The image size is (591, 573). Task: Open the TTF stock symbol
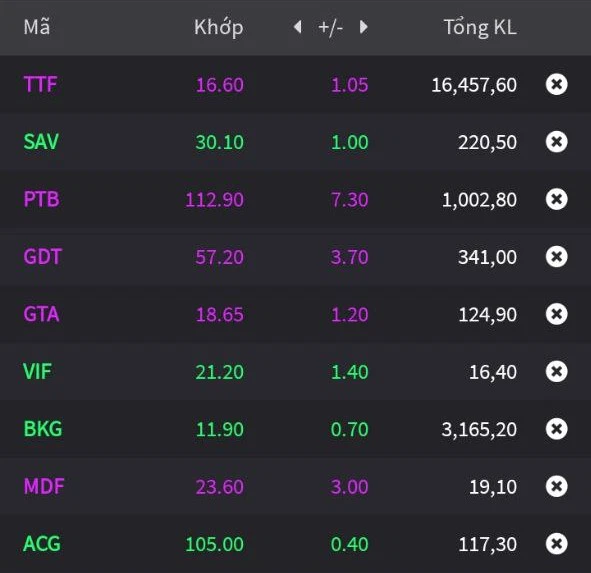(x=40, y=84)
